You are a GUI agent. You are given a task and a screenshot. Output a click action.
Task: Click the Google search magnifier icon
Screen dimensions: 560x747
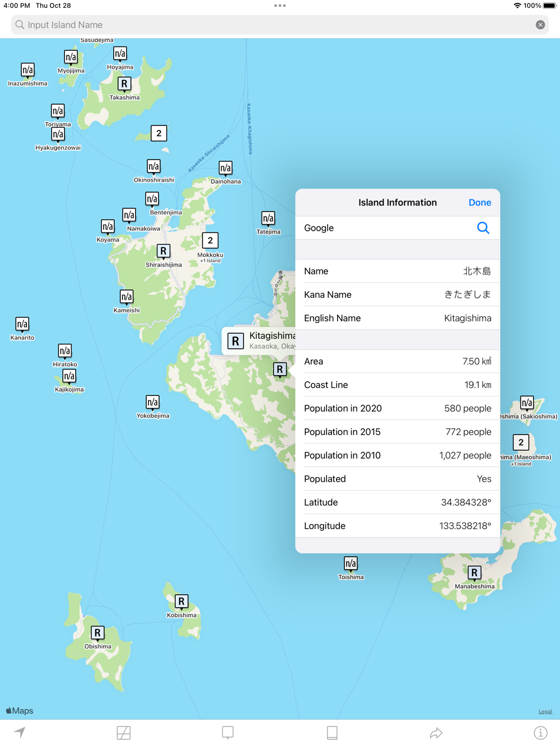483,228
